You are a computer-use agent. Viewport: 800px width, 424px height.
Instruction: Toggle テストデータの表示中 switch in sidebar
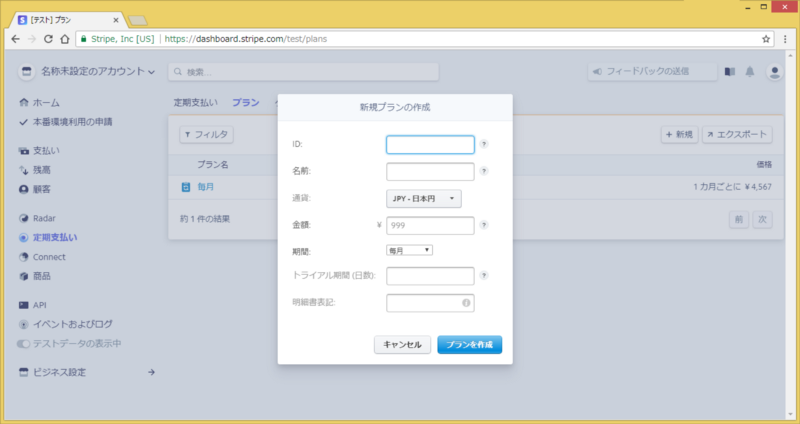25,343
